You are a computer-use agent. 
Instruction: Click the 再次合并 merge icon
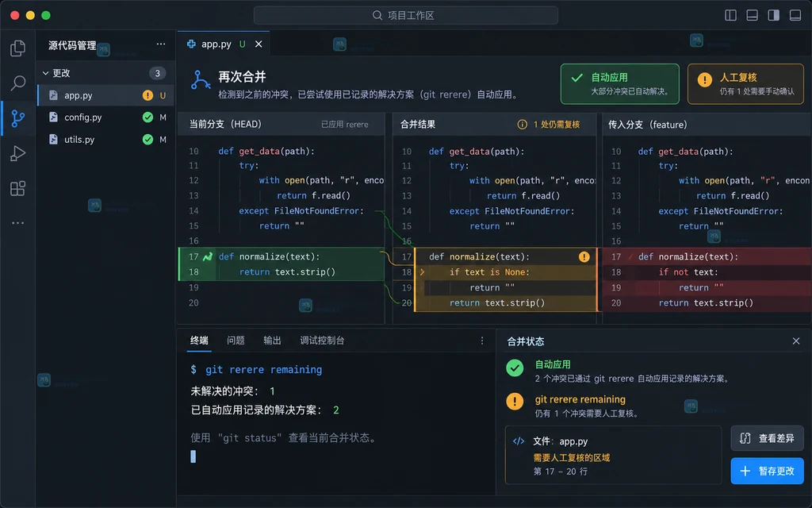click(201, 80)
